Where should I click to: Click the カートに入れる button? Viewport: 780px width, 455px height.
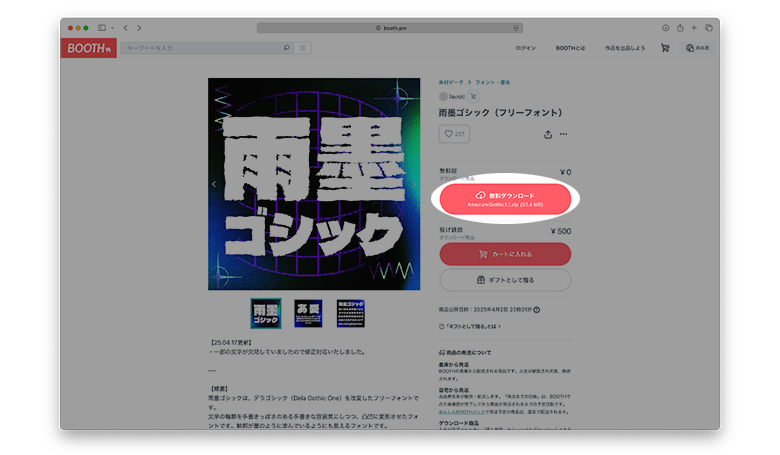[505, 254]
